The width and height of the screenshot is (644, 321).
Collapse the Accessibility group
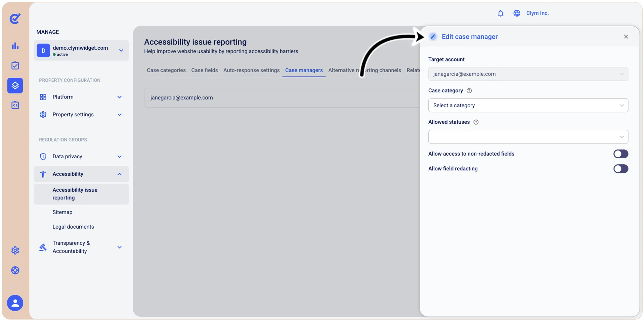119,174
